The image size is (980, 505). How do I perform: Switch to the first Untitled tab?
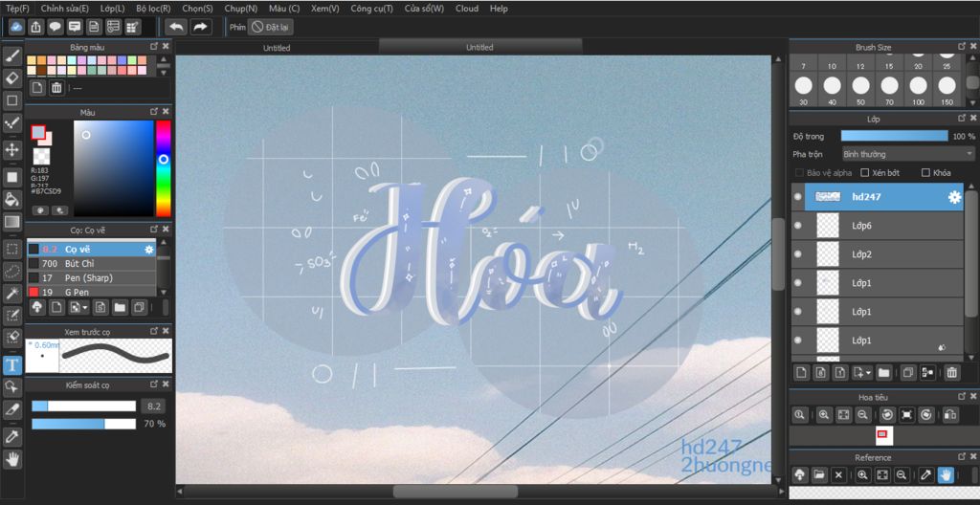click(x=277, y=48)
